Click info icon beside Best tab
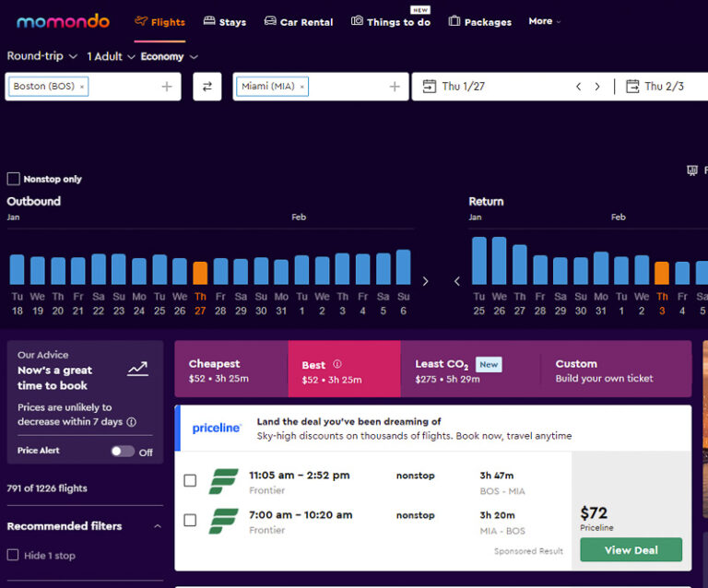Viewport: 708px width, 588px height. pos(337,364)
